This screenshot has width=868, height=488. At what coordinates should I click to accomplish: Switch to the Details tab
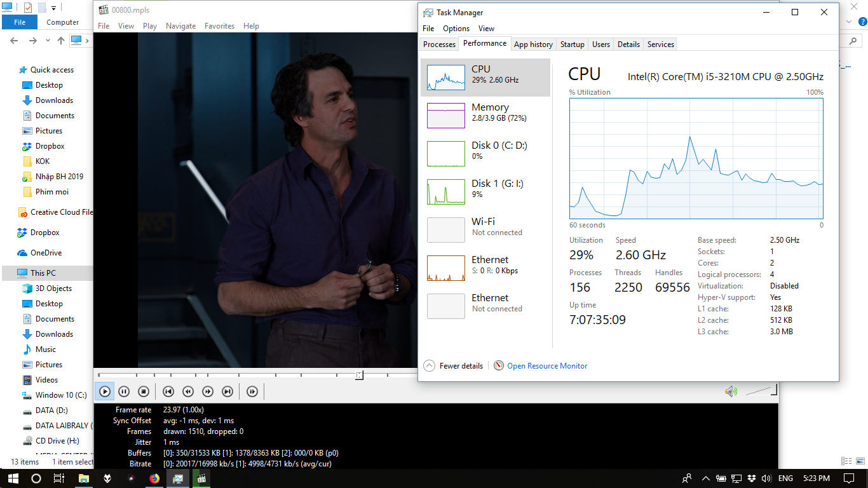click(628, 44)
